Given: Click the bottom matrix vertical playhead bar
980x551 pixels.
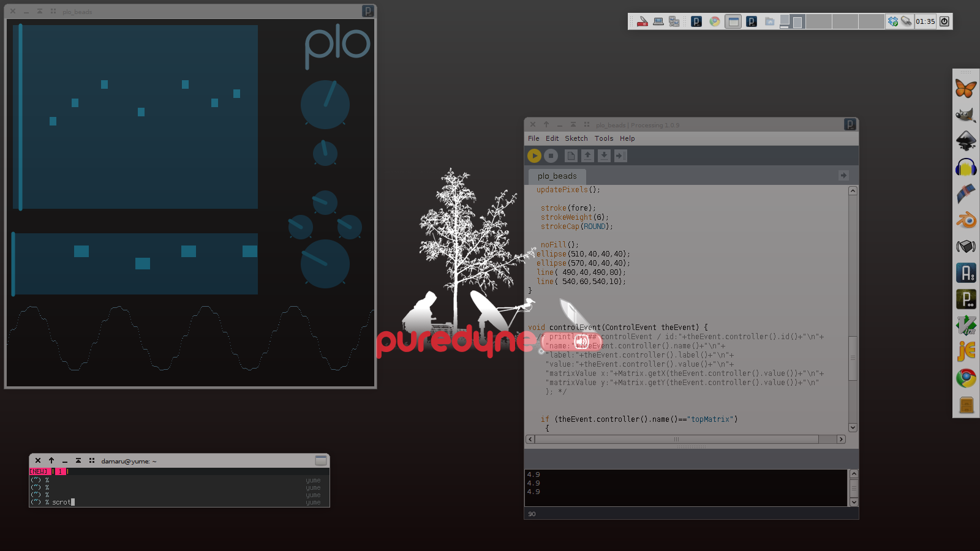Looking at the screenshot, I should tap(13, 264).
